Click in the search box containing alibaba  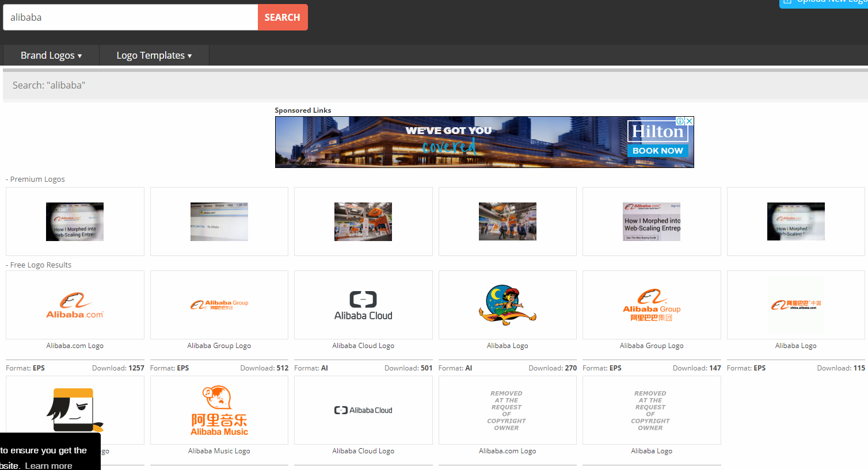click(131, 17)
